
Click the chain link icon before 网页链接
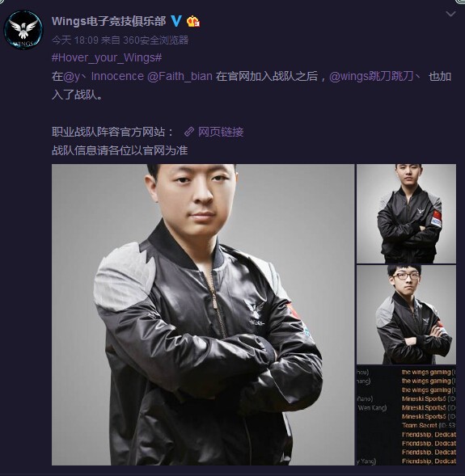coord(189,132)
